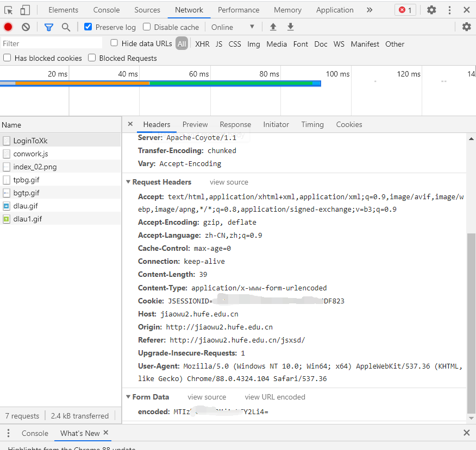Image resolution: width=476 pixels, height=450 pixels.
Task: Select the index_02.png request
Action: [x=60, y=167]
